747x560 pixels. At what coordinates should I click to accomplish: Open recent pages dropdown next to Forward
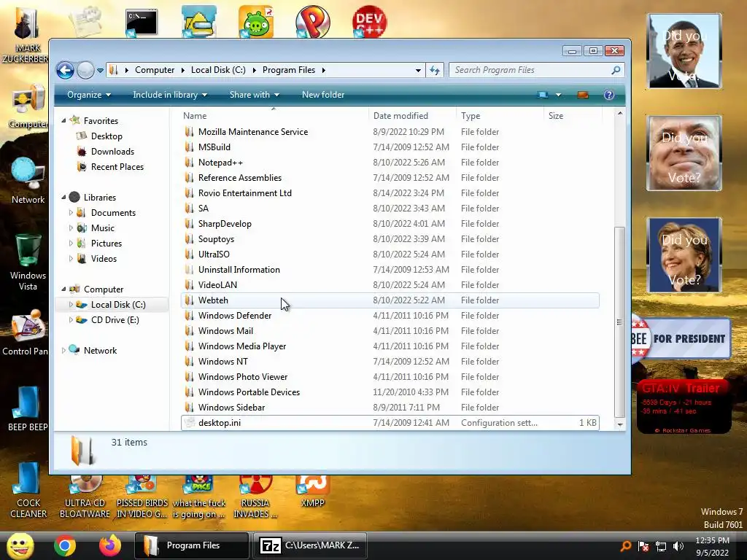[x=100, y=71]
